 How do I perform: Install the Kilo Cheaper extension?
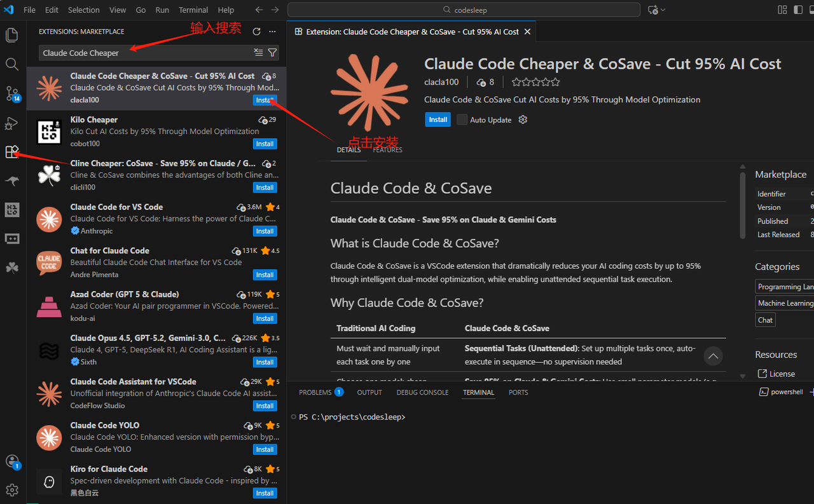pyautogui.click(x=265, y=144)
